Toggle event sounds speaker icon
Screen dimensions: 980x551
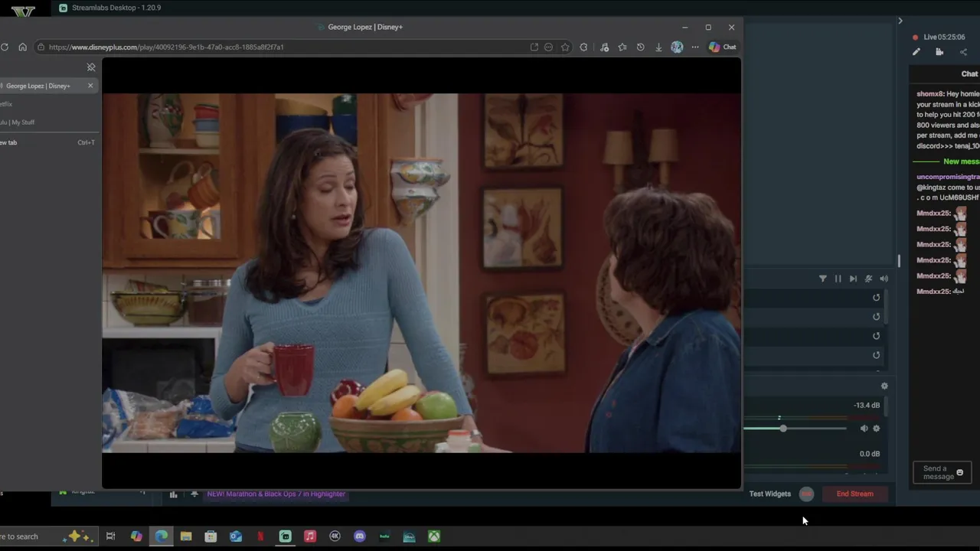884,279
